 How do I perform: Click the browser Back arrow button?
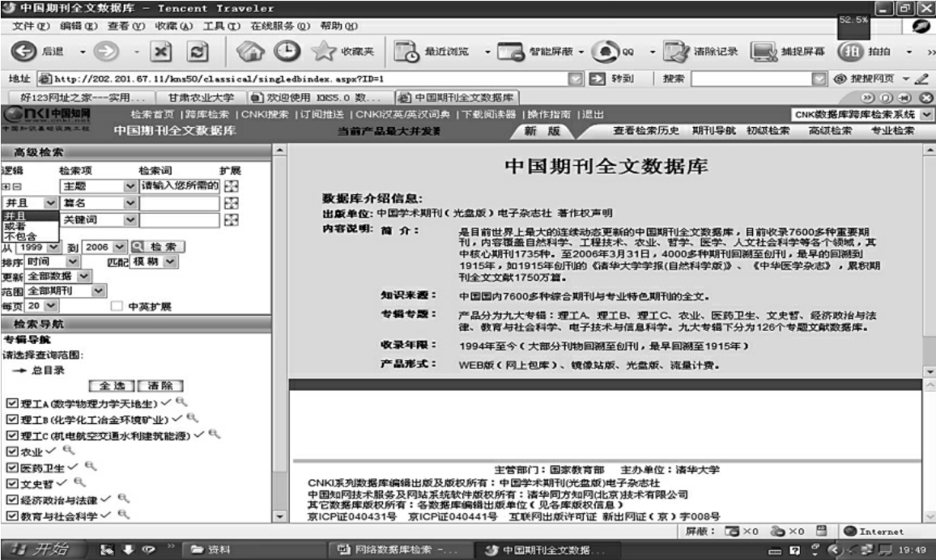coord(23,51)
